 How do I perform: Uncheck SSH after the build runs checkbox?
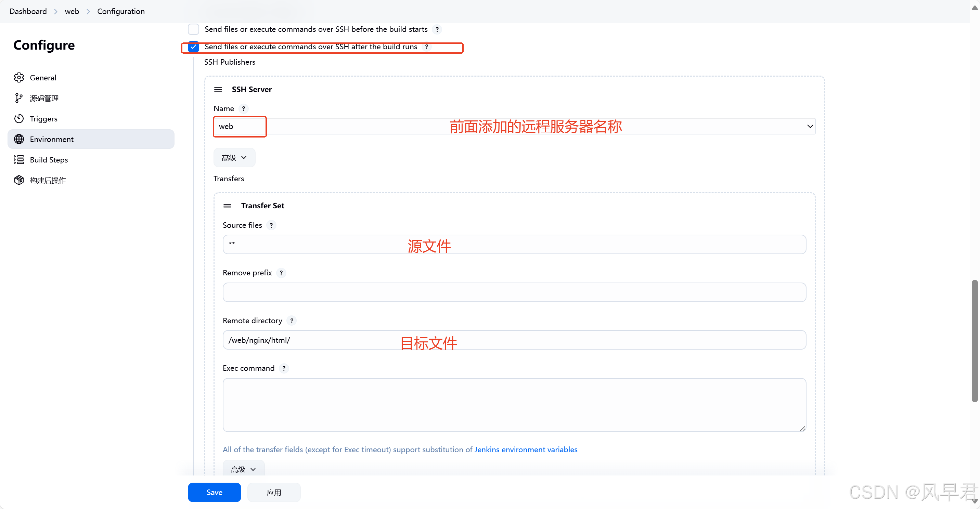tap(194, 47)
